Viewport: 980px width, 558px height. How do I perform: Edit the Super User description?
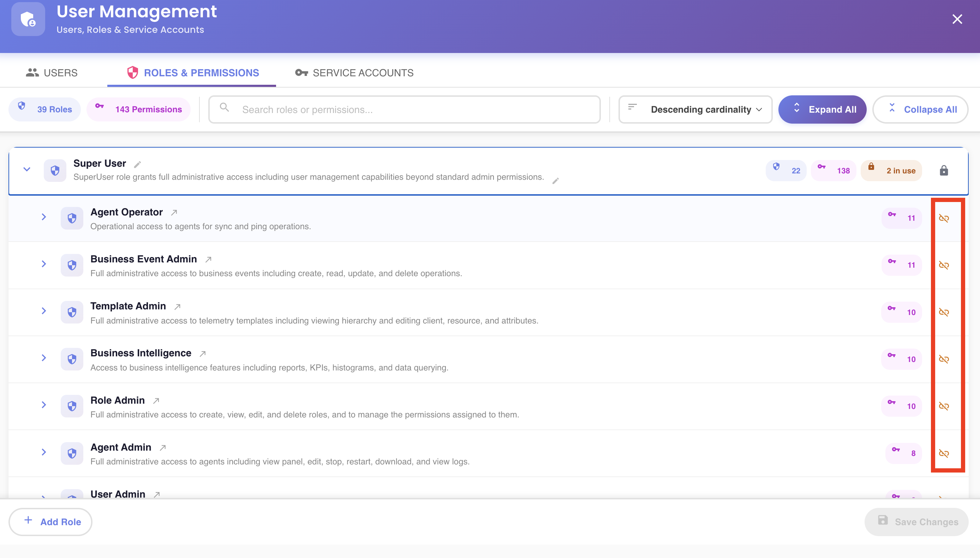pyautogui.click(x=555, y=181)
